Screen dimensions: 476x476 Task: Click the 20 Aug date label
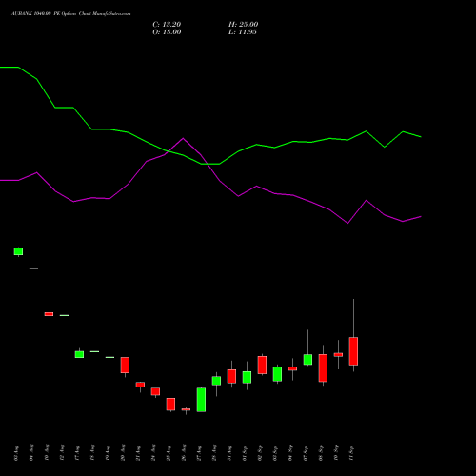(123, 452)
